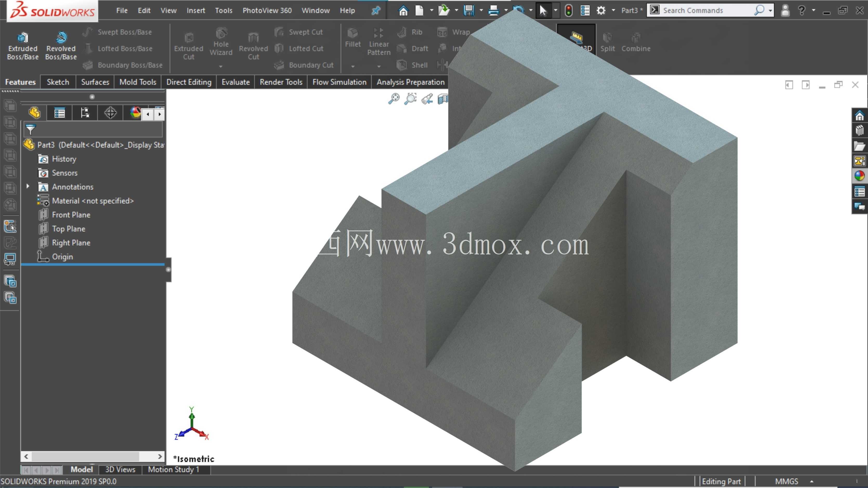This screenshot has height=488, width=868.
Task: Click the Rebuild traffic light icon
Action: [x=569, y=10]
